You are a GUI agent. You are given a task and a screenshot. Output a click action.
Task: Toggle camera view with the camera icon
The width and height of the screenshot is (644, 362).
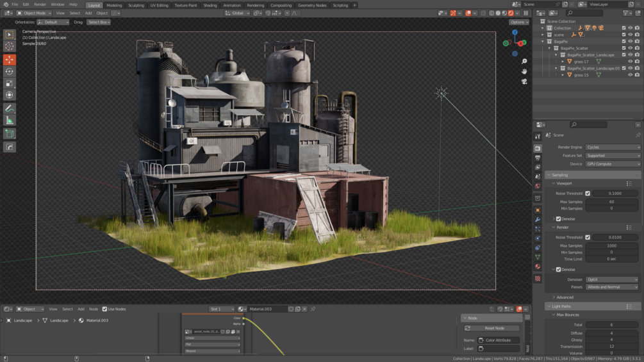(x=524, y=81)
